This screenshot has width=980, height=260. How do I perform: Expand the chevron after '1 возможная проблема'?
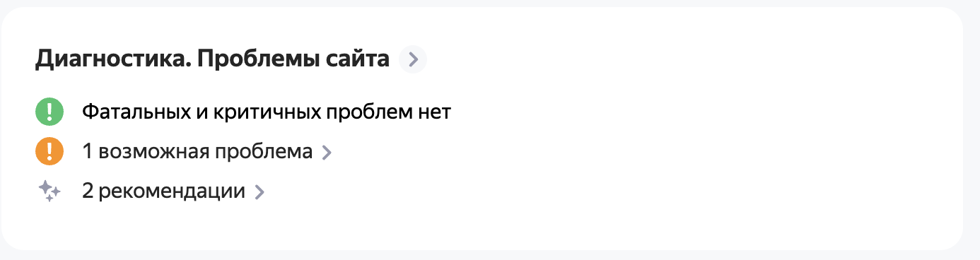pos(326,153)
